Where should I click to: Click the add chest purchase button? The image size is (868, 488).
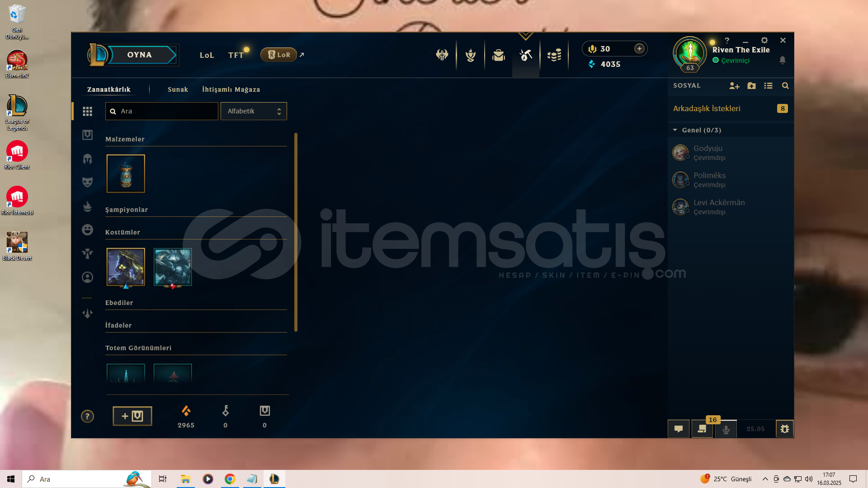pyautogui.click(x=132, y=416)
